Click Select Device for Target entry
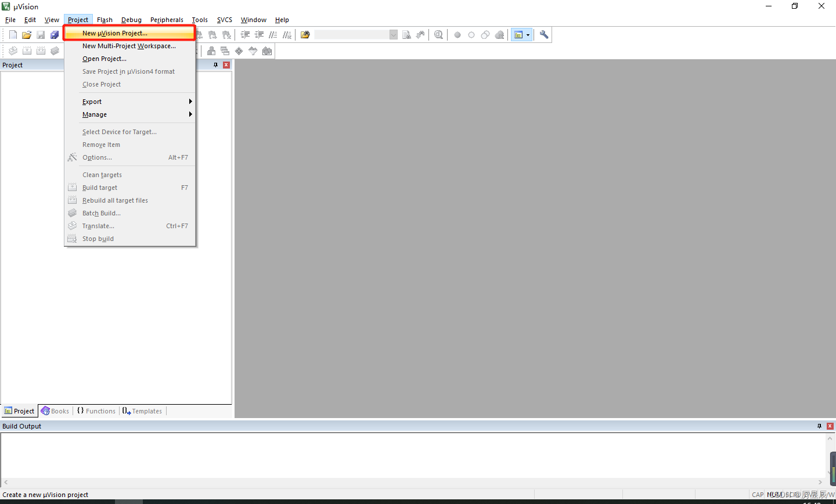Viewport: 836px width, 504px height. point(130,132)
